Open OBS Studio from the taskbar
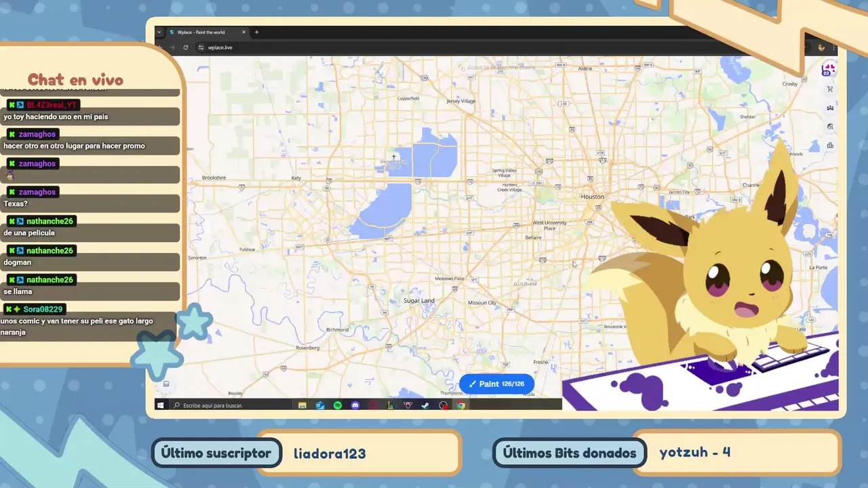Viewport: 868px width, 488px height. tap(443, 405)
